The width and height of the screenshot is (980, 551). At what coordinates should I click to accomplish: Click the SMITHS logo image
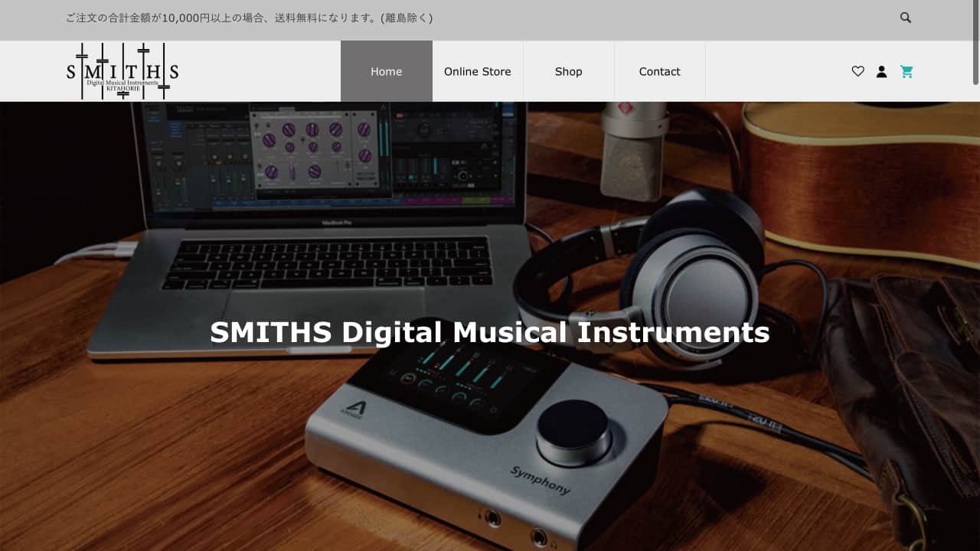point(122,71)
